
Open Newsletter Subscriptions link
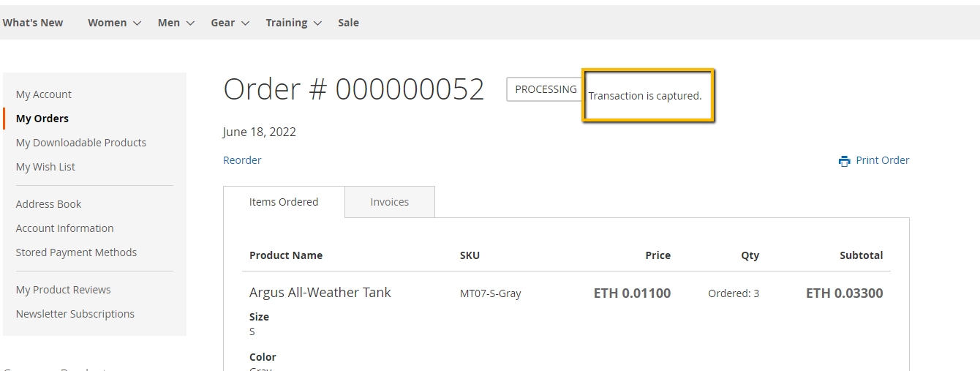[x=75, y=314]
